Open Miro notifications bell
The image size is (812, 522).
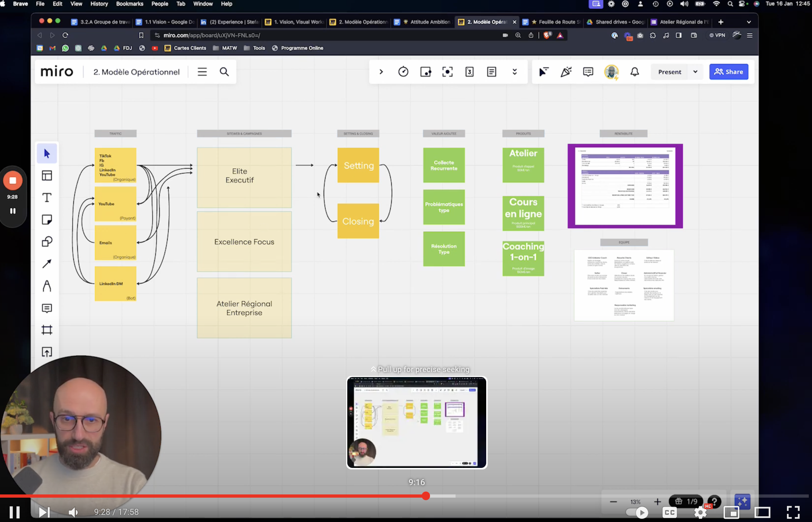[x=634, y=72]
